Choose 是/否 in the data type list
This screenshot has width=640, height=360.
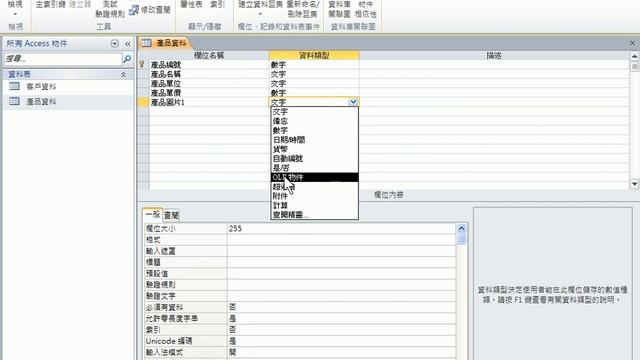click(x=314, y=168)
